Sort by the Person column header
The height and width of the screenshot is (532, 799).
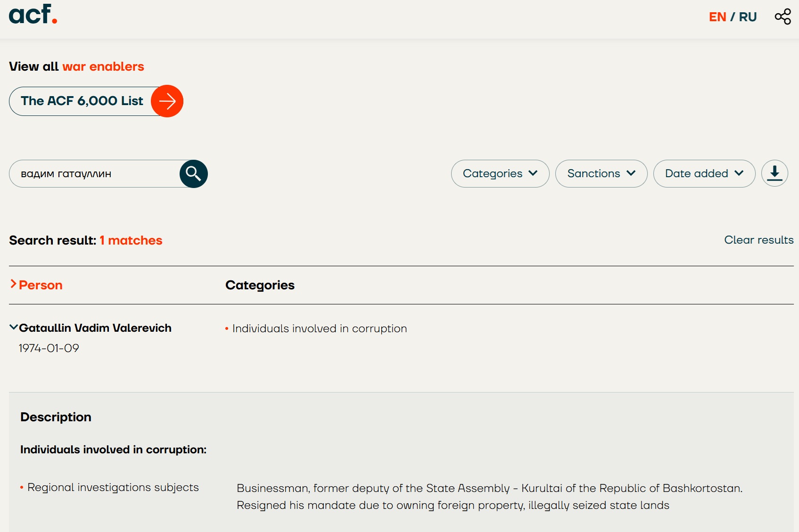pyautogui.click(x=36, y=285)
